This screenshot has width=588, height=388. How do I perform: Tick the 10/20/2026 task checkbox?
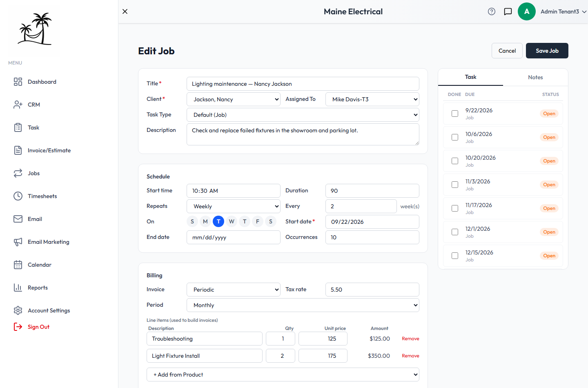[x=455, y=161]
